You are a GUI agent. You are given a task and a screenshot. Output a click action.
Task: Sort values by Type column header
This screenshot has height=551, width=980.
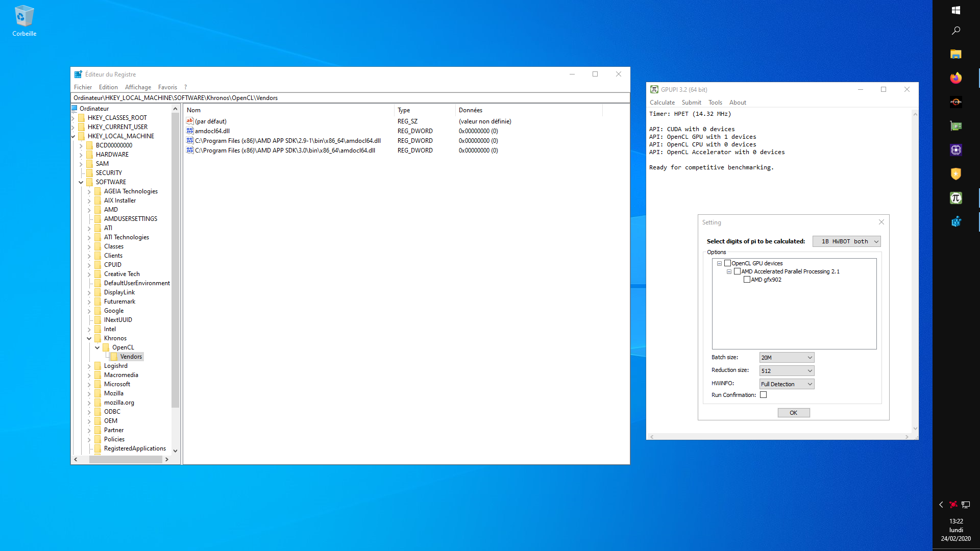[425, 110]
